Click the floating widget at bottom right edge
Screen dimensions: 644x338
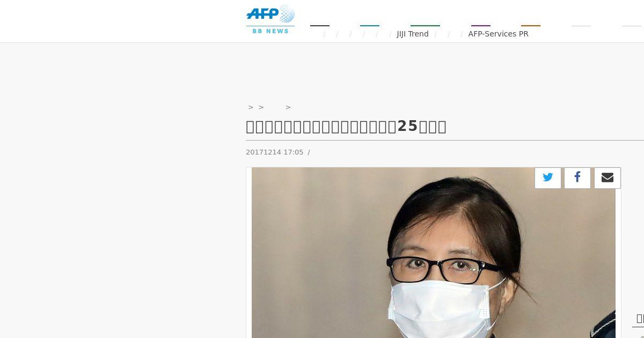638,319
